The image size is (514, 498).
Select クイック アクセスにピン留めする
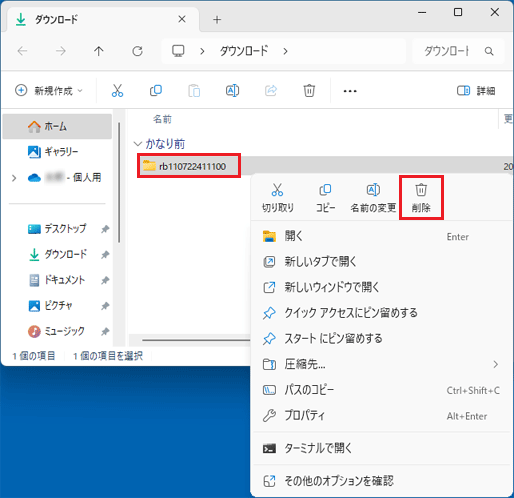click(381, 313)
